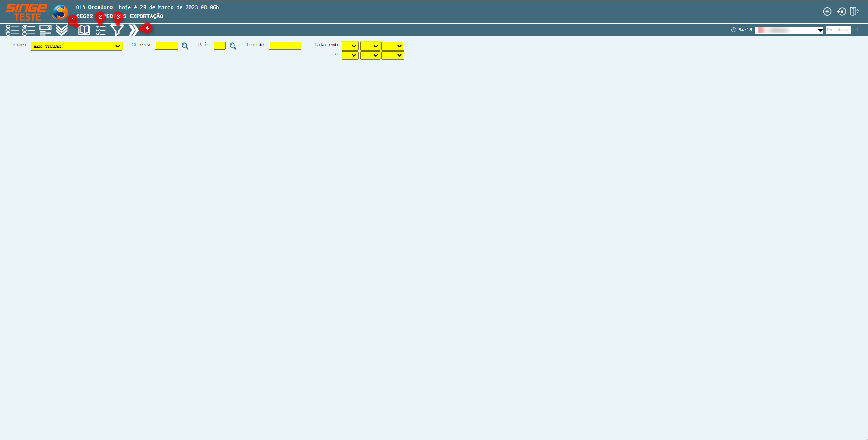
Task: Open last Data emb. start date dropdown
Action: tap(392, 46)
